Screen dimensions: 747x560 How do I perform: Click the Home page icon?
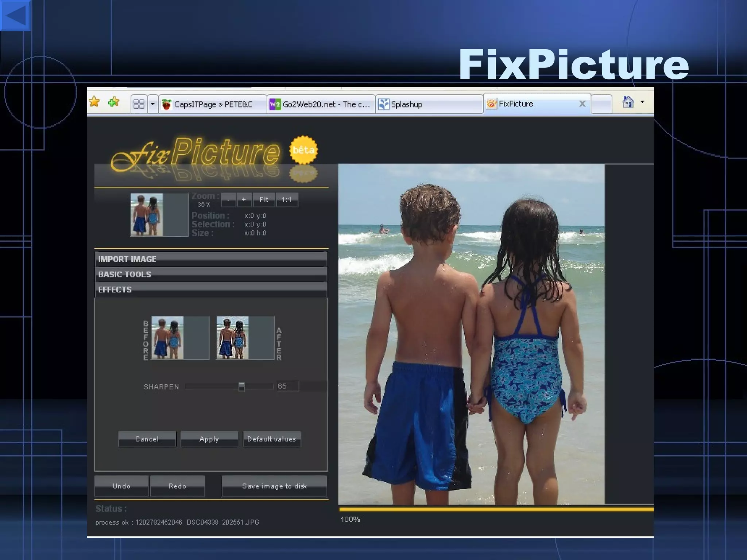click(628, 102)
